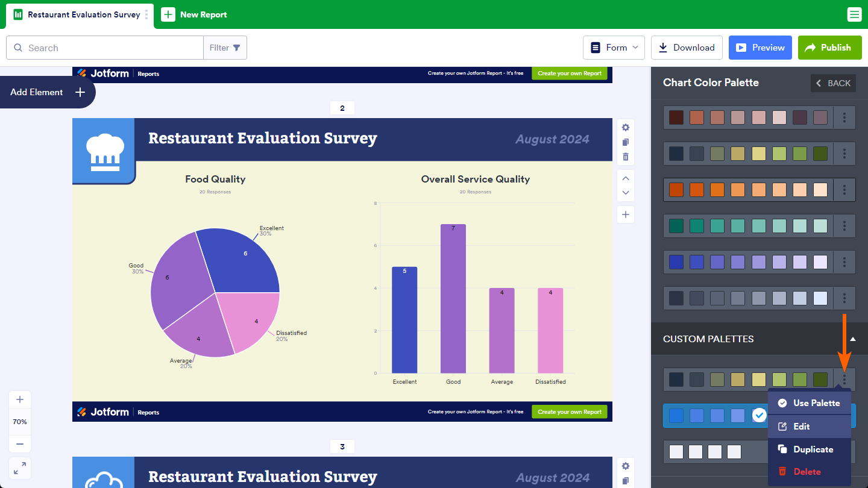Click the trash icon to delete page 2

tap(626, 157)
